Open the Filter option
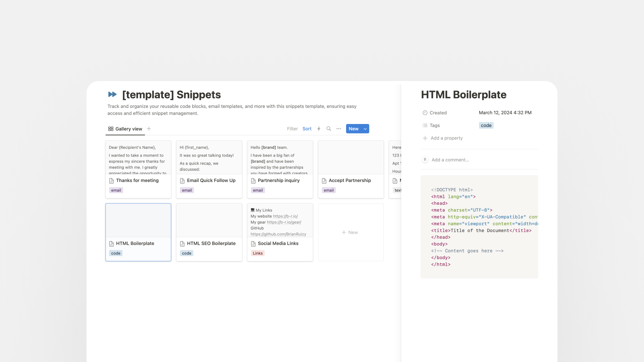Image resolution: width=644 pixels, height=362 pixels. tap(292, 129)
